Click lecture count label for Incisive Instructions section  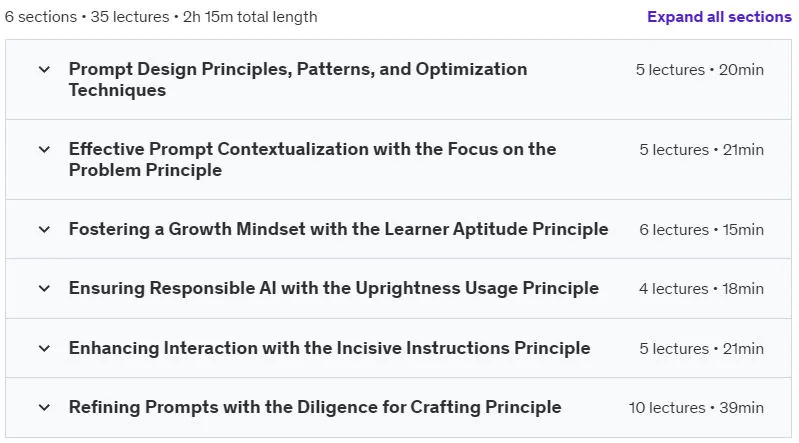(702, 349)
